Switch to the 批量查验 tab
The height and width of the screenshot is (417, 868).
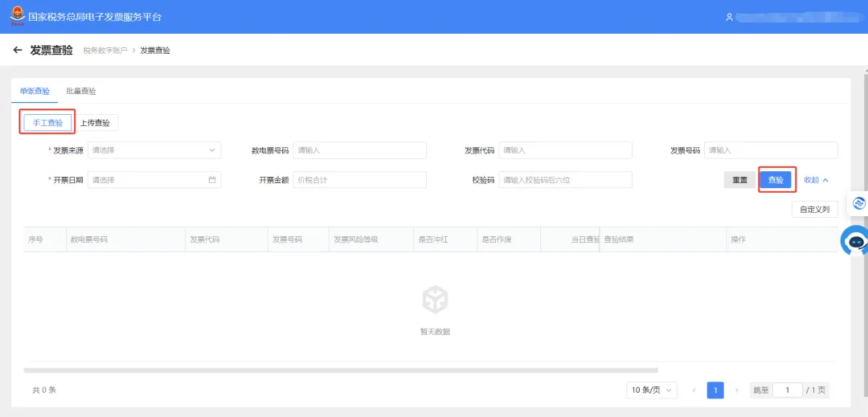81,92
